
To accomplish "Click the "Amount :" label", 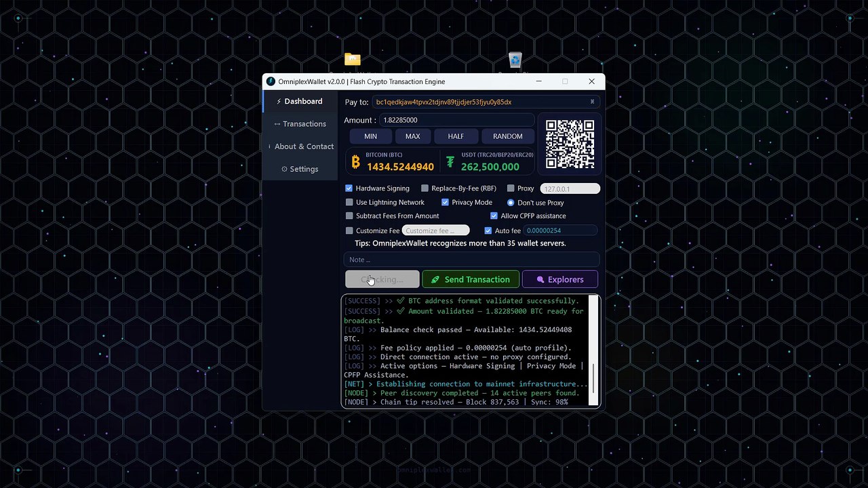I will (360, 120).
